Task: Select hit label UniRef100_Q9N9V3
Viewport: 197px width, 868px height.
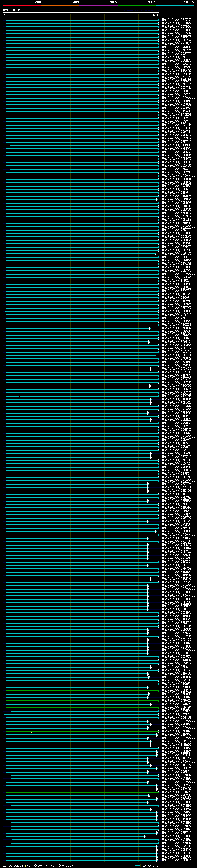Action: point(177,440)
